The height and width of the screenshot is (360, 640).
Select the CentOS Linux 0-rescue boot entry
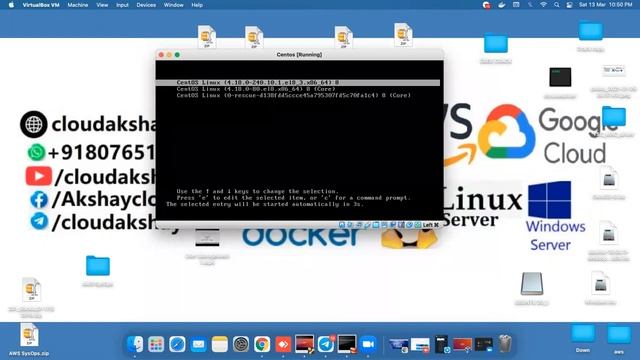293,96
